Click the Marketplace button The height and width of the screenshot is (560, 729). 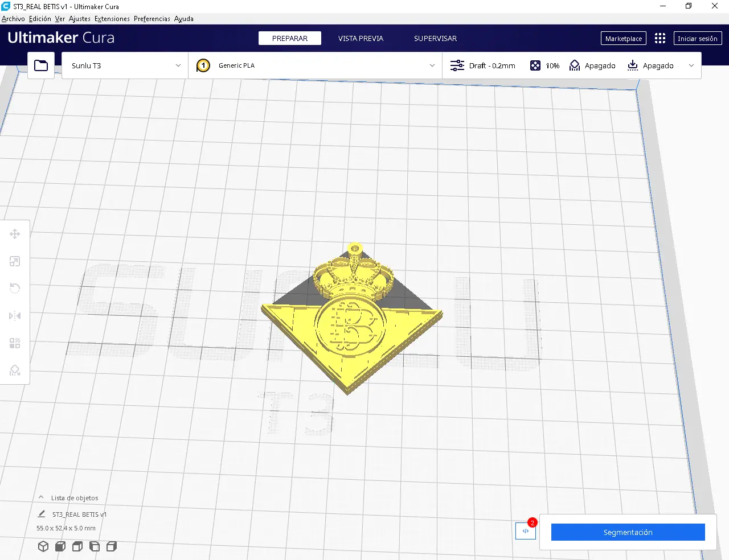click(x=624, y=38)
